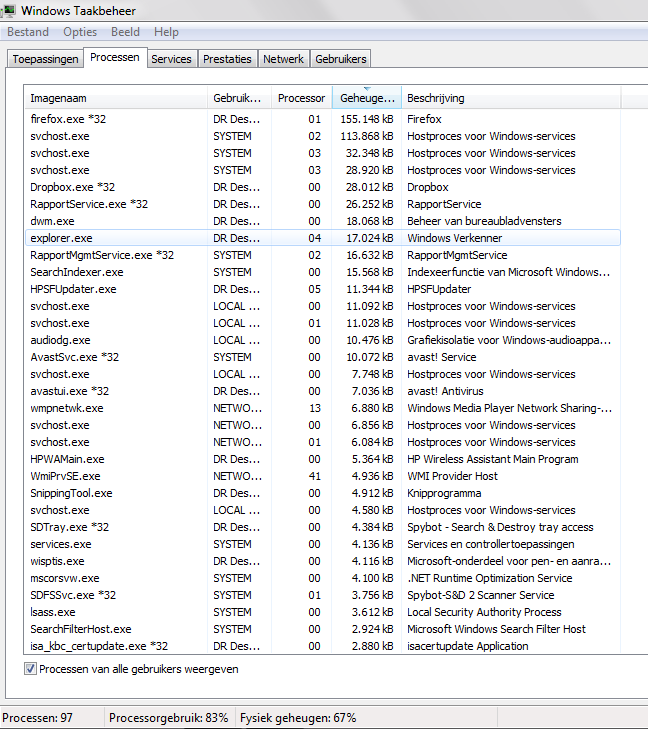The image size is (648, 729).
Task: Sort by the Beschrijving column header
Action: click(x=511, y=98)
